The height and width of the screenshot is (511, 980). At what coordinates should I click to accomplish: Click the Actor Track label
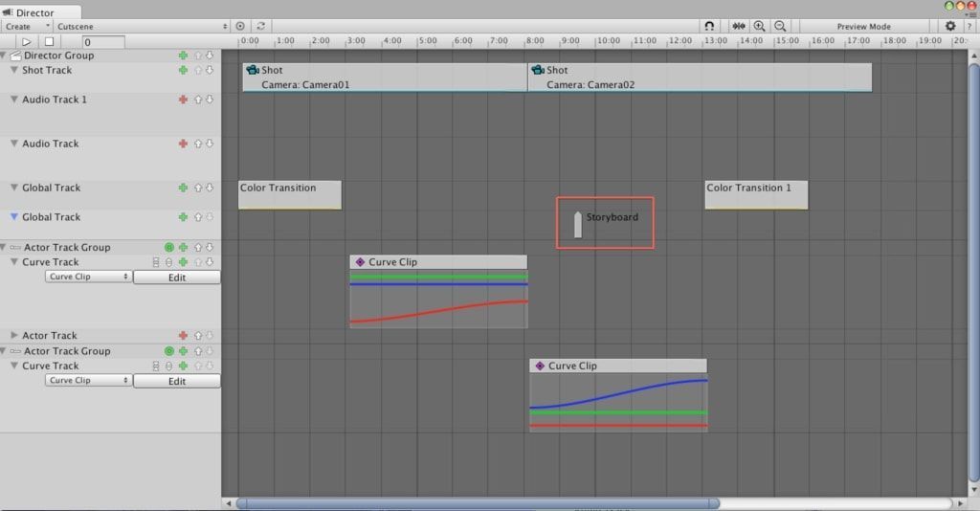(50, 336)
